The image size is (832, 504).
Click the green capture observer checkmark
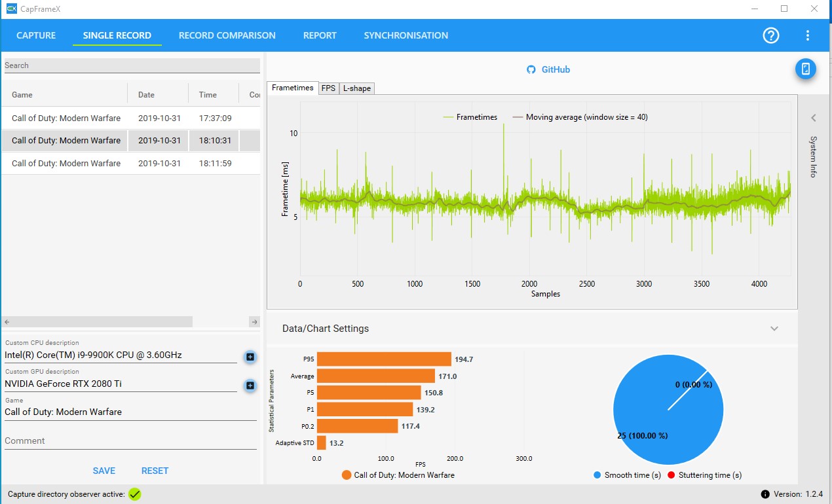coord(135,494)
